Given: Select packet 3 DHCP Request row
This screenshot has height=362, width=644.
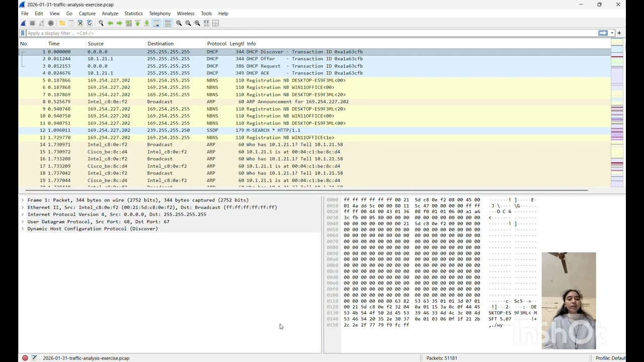Looking at the screenshot, I should (x=314, y=66).
